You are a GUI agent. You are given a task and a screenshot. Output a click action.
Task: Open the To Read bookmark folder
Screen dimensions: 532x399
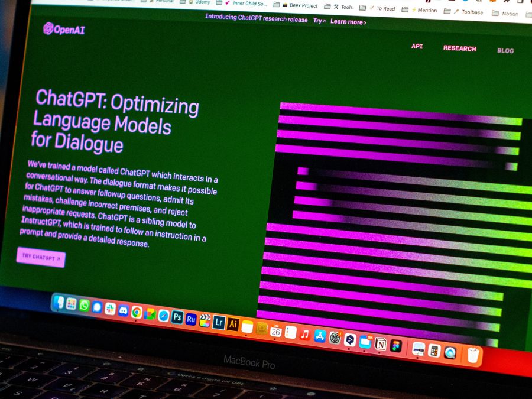[x=377, y=8]
